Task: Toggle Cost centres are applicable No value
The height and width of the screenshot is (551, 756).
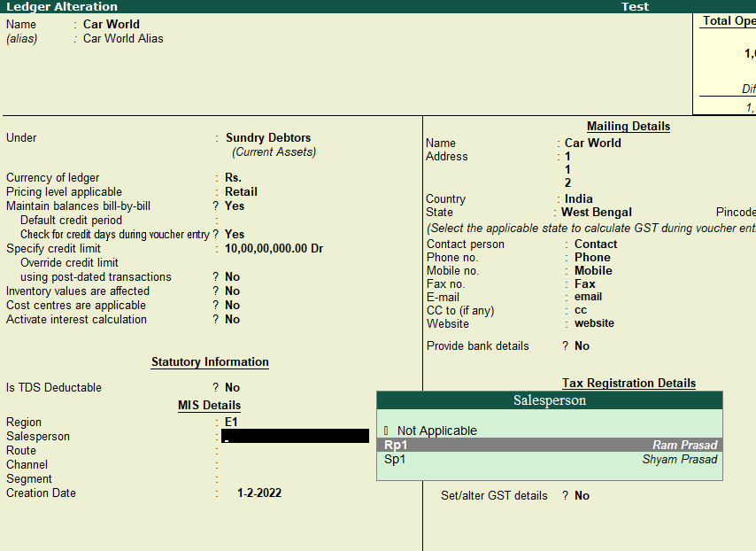Action: (232, 305)
